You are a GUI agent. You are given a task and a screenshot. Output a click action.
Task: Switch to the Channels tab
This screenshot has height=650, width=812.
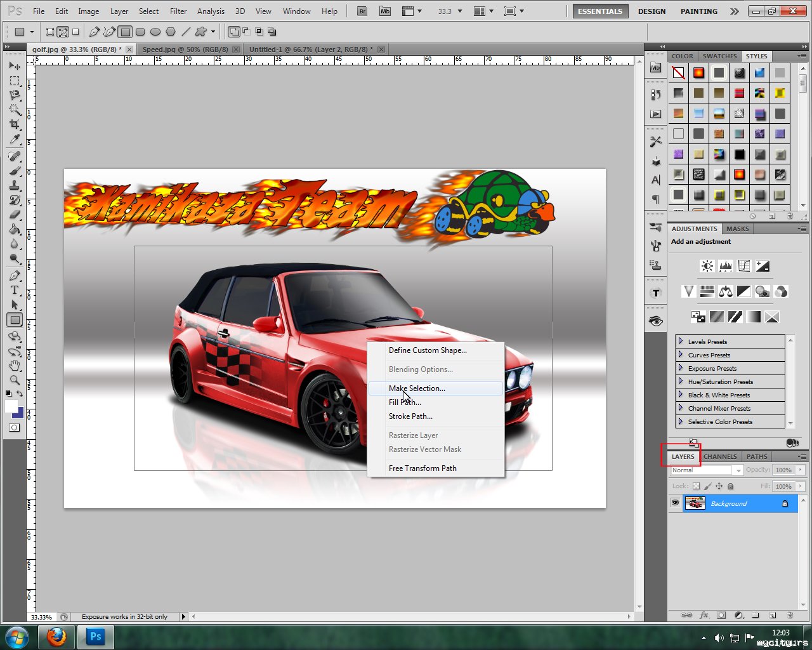pyautogui.click(x=720, y=456)
